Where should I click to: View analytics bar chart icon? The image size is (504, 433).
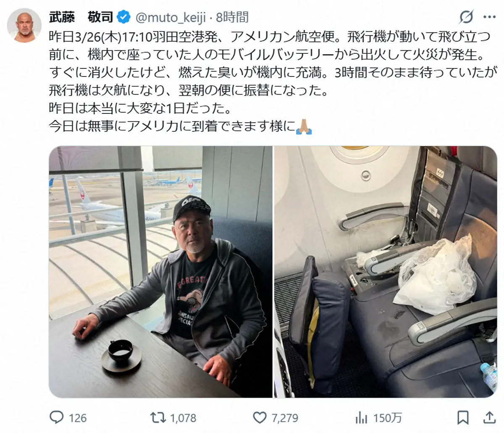point(361,417)
